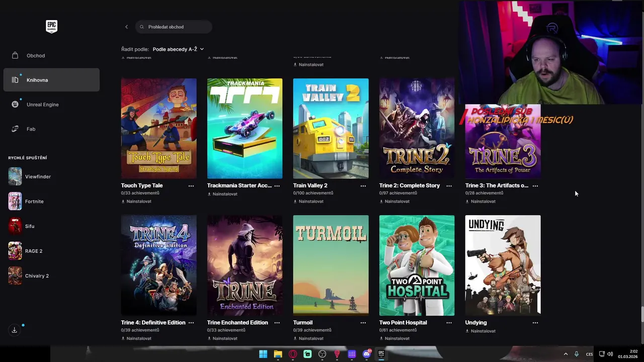This screenshot has width=644, height=362.
Task: Open the Podle abecedy A–Ž sort dropdown
Action: click(x=178, y=49)
